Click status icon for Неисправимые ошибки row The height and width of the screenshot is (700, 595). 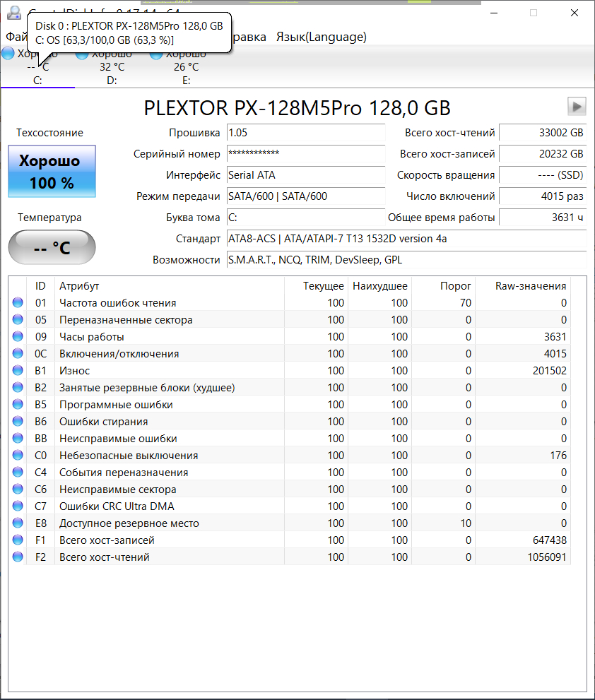click(x=18, y=439)
